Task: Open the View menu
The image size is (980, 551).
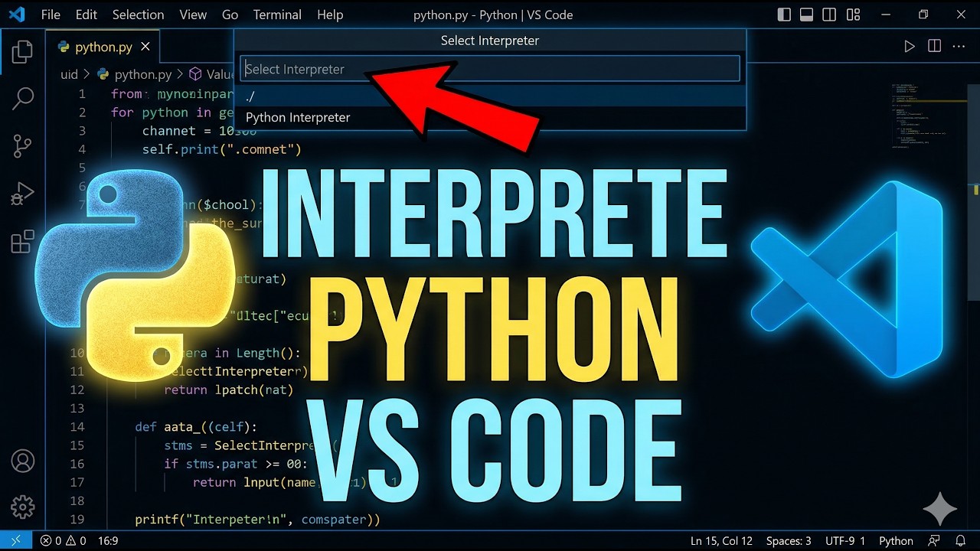Action: (x=193, y=15)
